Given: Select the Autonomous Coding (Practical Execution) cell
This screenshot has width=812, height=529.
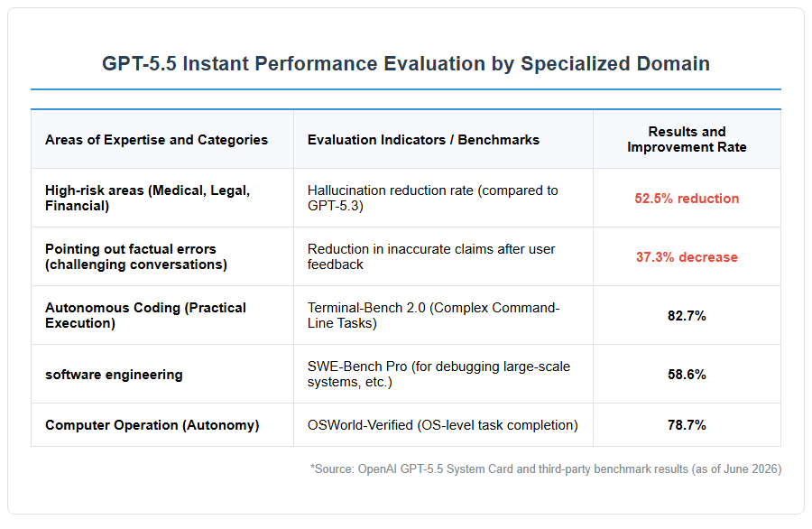Looking at the screenshot, I should click(145, 315).
